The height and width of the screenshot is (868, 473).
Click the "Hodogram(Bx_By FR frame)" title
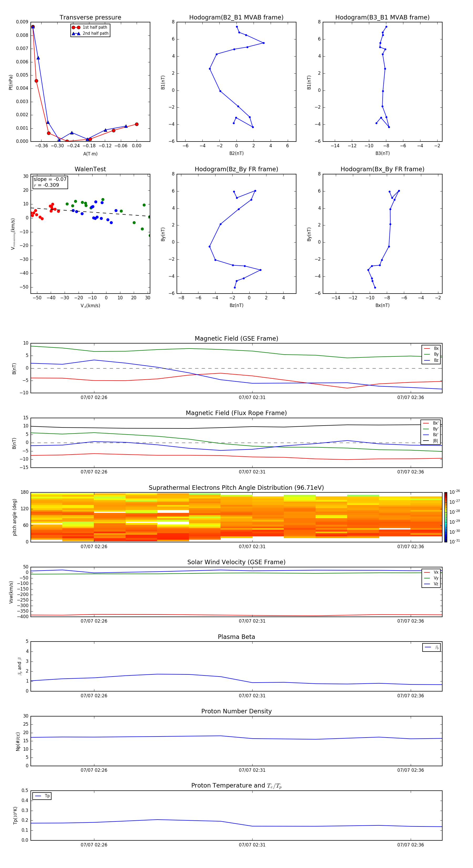[382, 169]
